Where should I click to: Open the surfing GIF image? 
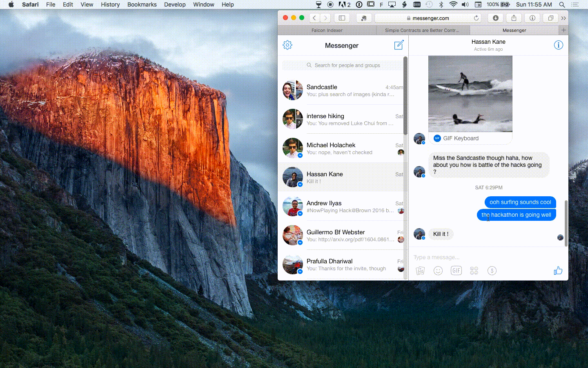click(470, 94)
